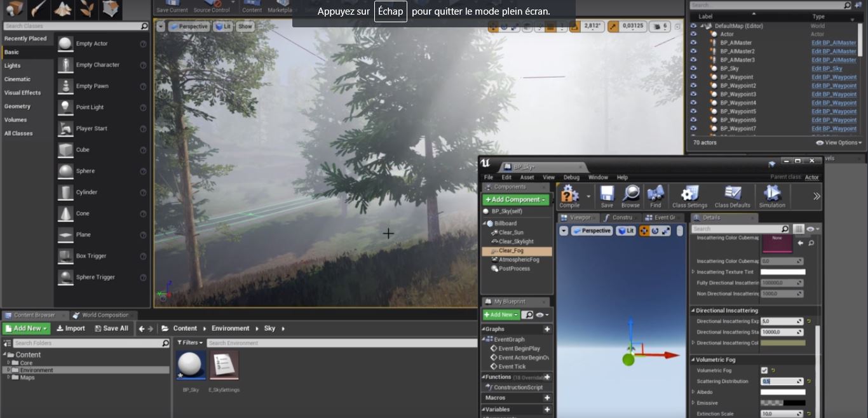This screenshot has width=868, height=418.
Task: Expand the Albedo property row
Action: click(x=693, y=392)
